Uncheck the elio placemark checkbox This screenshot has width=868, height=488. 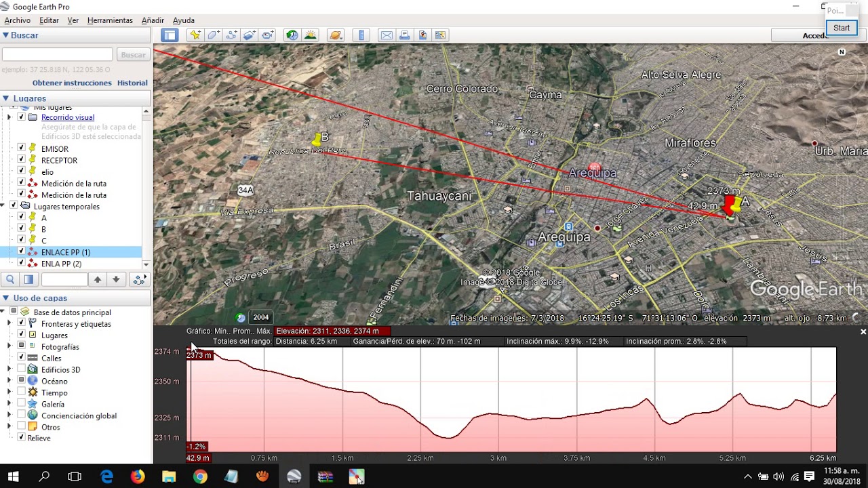[21, 171]
